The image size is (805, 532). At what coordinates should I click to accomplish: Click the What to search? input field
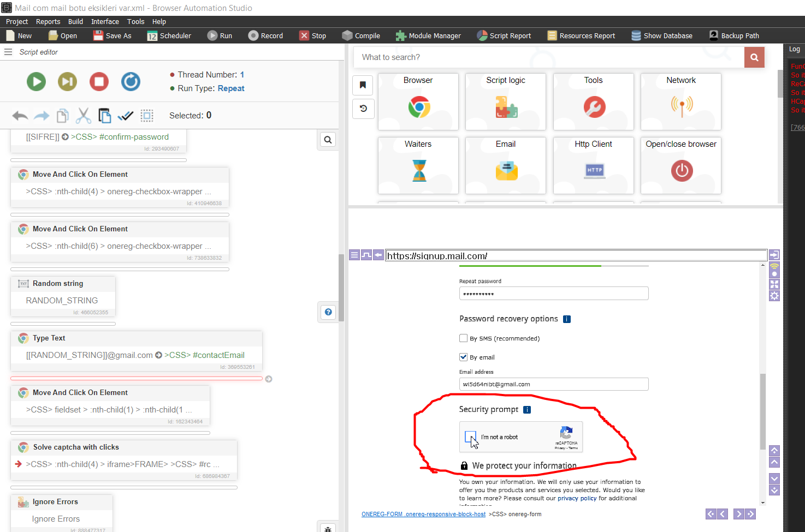coord(549,57)
